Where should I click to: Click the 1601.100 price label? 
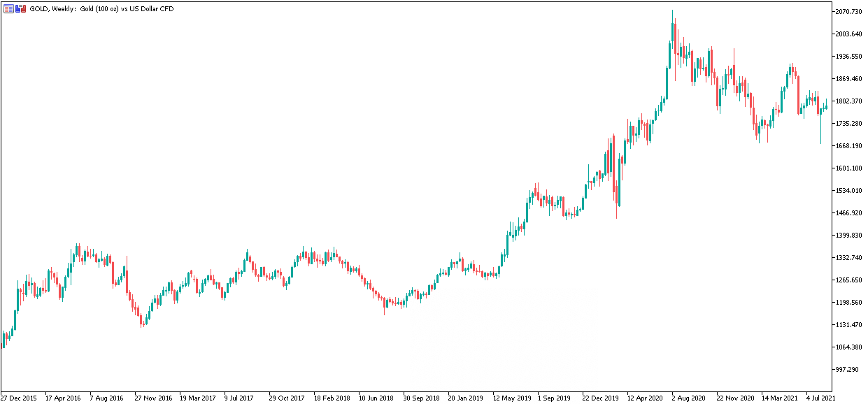point(849,168)
